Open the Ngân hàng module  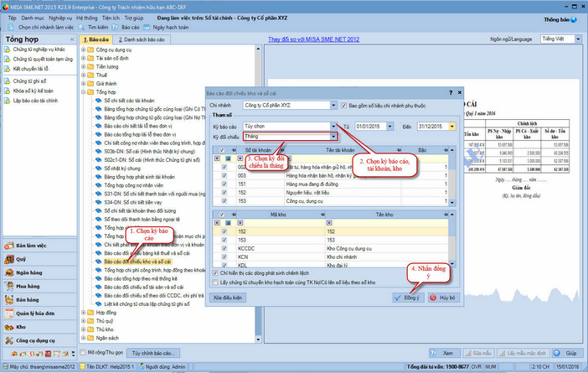click(39, 272)
